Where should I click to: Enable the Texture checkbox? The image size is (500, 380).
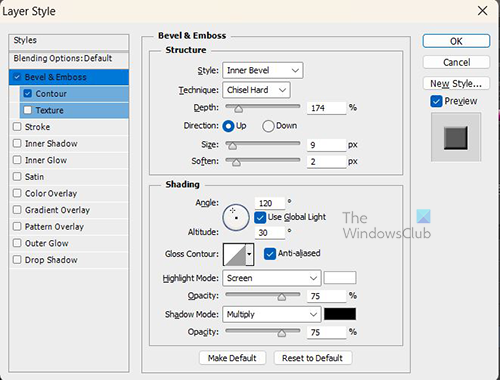(x=28, y=110)
